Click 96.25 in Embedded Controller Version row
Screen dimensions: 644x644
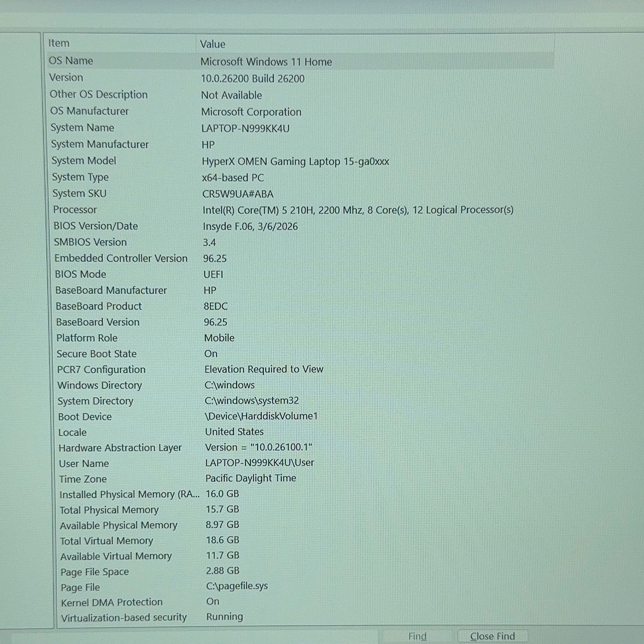215,258
